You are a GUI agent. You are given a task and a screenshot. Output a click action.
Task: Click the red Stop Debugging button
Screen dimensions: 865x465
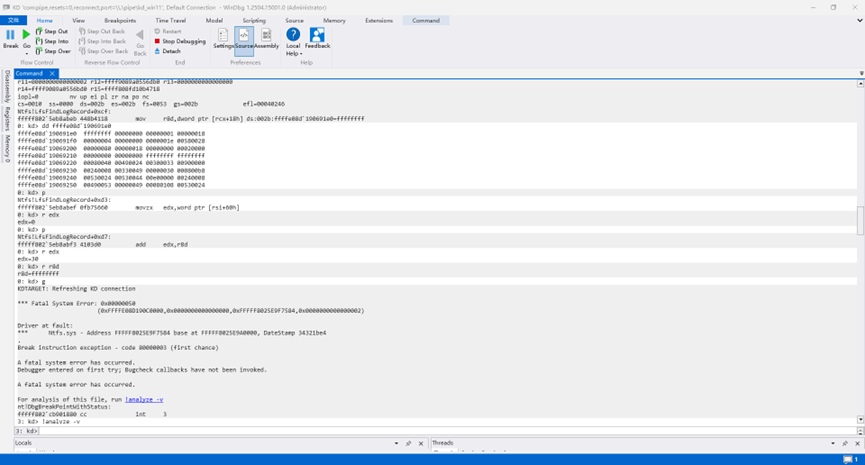coord(180,41)
